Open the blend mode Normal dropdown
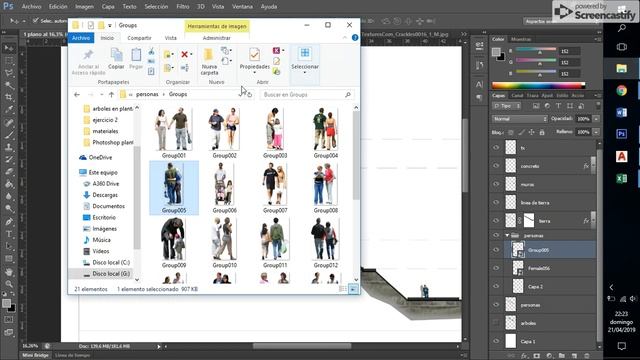This screenshot has height=360, width=640. (520, 119)
